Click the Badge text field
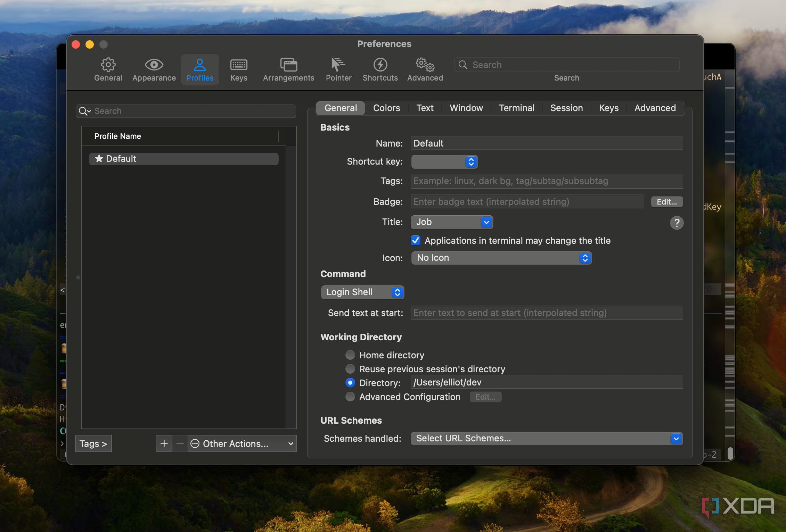This screenshot has width=786, height=532. tap(527, 201)
